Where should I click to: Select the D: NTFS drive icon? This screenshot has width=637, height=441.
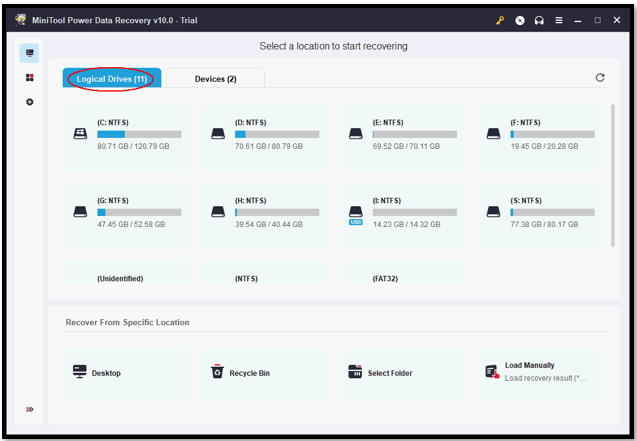218,134
